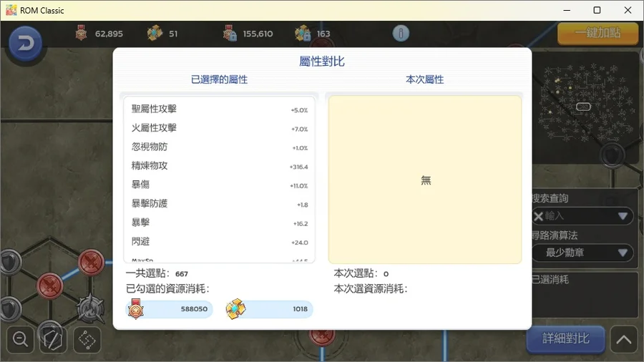Click the 詳細對比 button
This screenshot has height=362, width=644.
(x=565, y=339)
